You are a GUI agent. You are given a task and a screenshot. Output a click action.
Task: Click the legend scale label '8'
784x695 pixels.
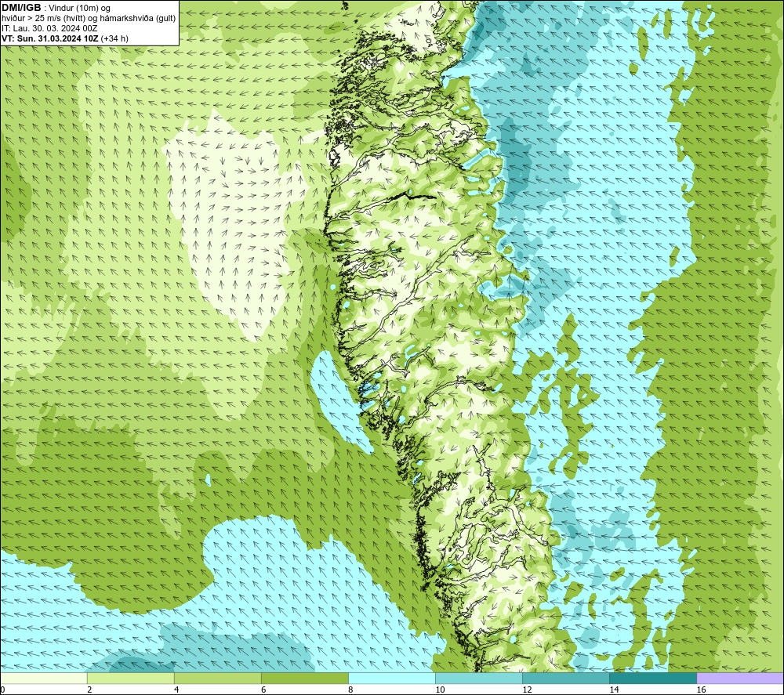click(350, 690)
